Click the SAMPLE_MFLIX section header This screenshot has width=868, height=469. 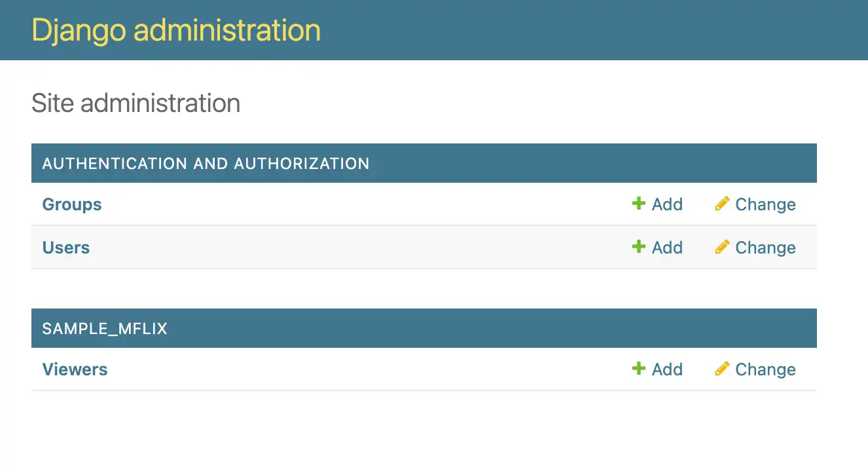[103, 328]
